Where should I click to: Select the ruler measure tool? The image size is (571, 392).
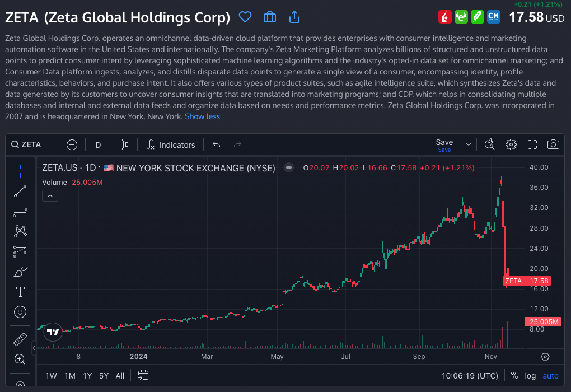(20, 339)
